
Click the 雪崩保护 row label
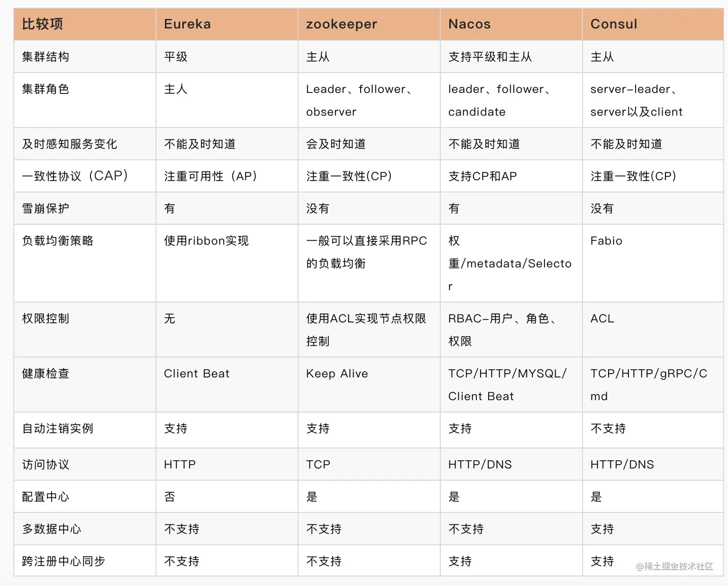(x=44, y=208)
